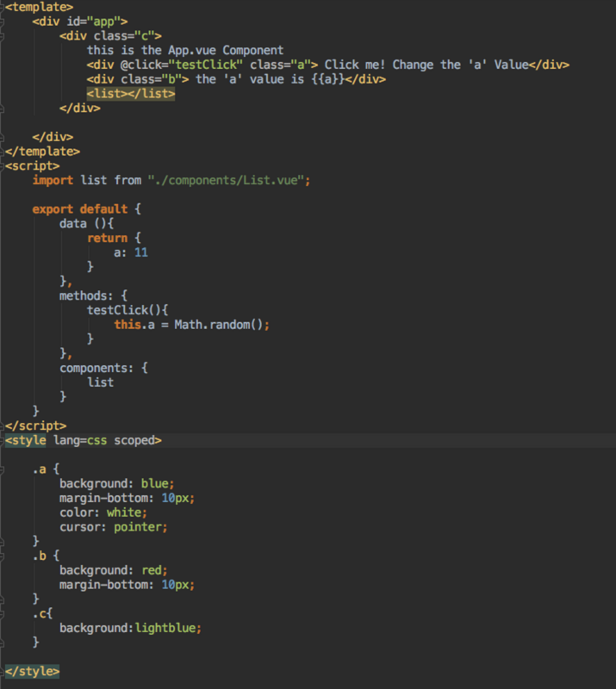
Task: Collapse the fold marker beside the .c{ rule
Action: 2,614
